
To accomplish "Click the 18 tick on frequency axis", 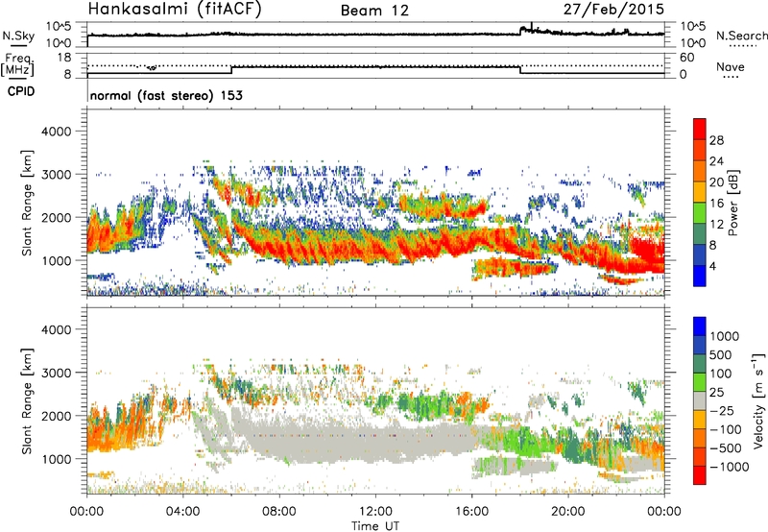I will point(64,58).
